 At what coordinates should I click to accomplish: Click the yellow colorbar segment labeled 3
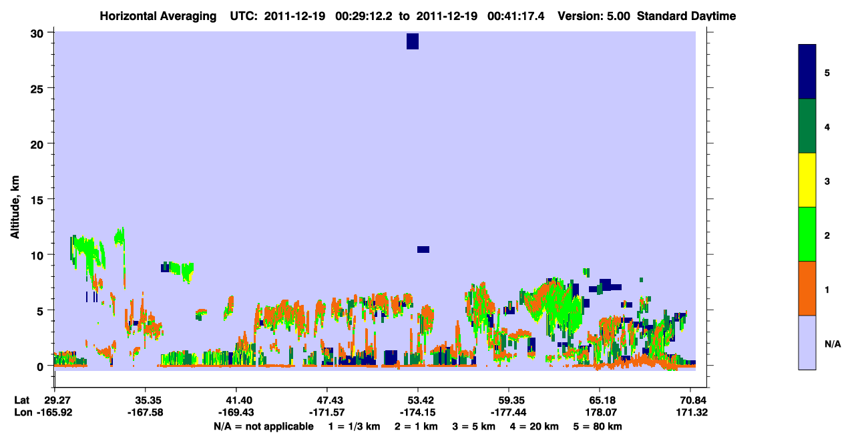pos(807,180)
